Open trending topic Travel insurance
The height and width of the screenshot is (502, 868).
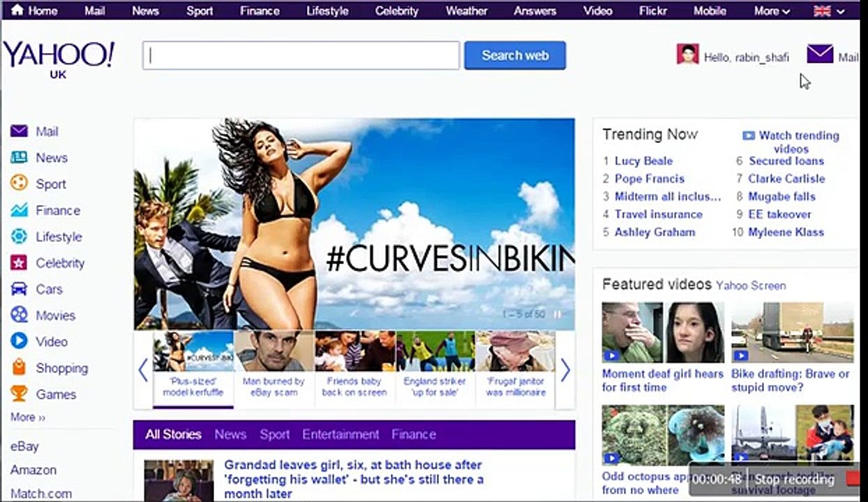(x=659, y=214)
